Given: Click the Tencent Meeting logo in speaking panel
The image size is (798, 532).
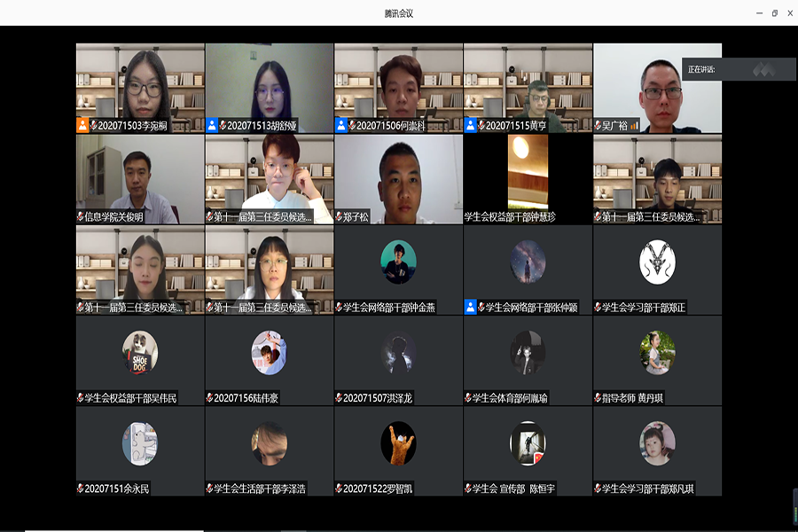Looking at the screenshot, I should point(763,68).
